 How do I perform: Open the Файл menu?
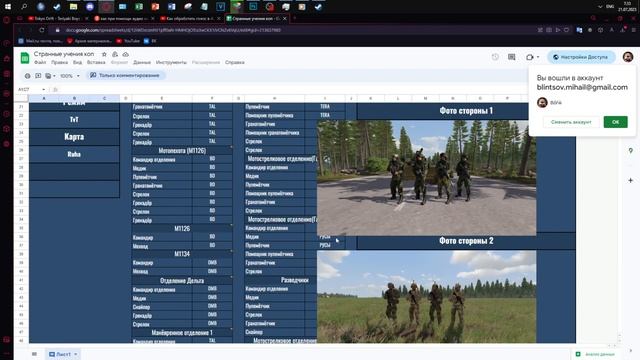pyautogui.click(x=40, y=62)
